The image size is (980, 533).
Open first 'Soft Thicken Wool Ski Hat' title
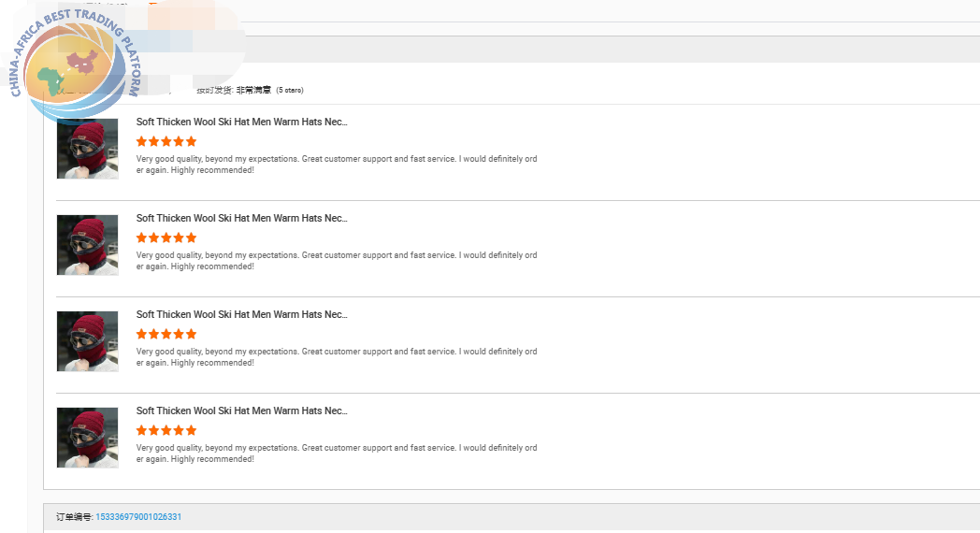click(241, 122)
